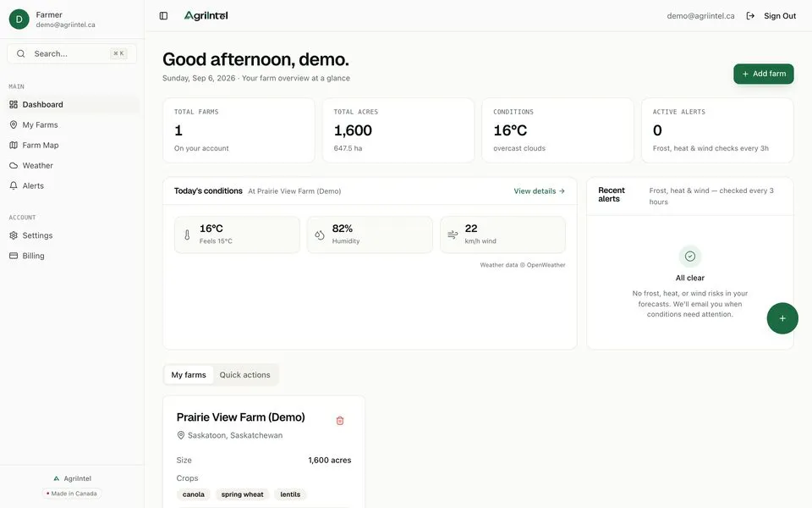Focus the Search field
The height and width of the screenshot is (508, 812).
tap(72, 53)
